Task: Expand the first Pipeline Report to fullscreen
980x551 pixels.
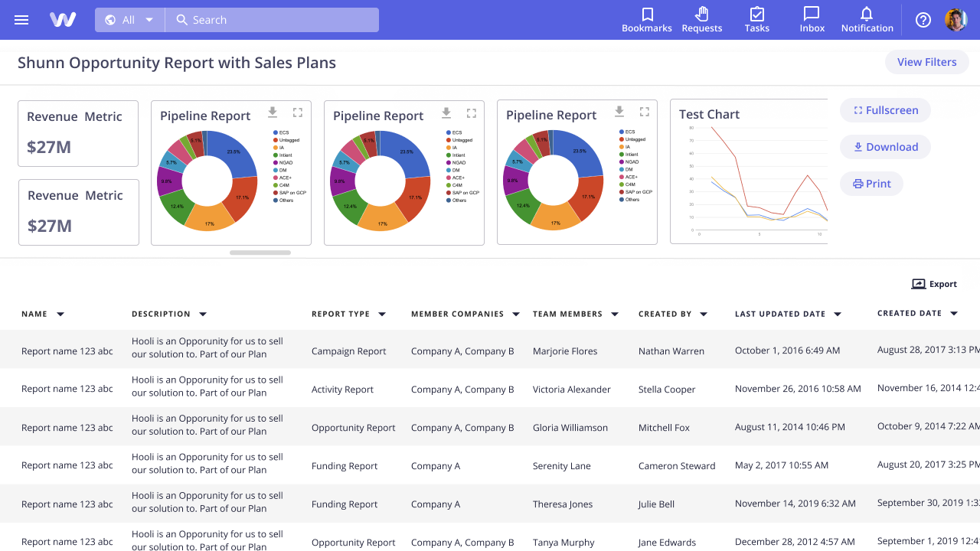Action: pyautogui.click(x=298, y=112)
